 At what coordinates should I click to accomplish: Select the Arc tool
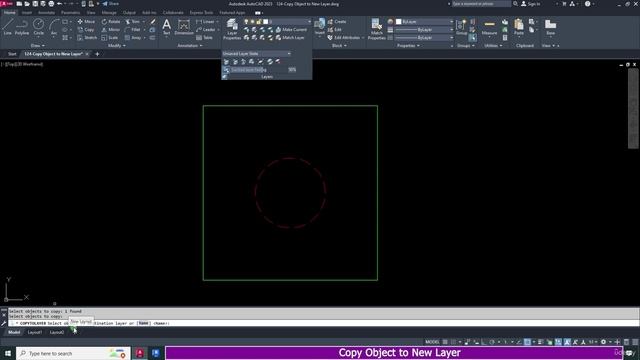(54, 27)
